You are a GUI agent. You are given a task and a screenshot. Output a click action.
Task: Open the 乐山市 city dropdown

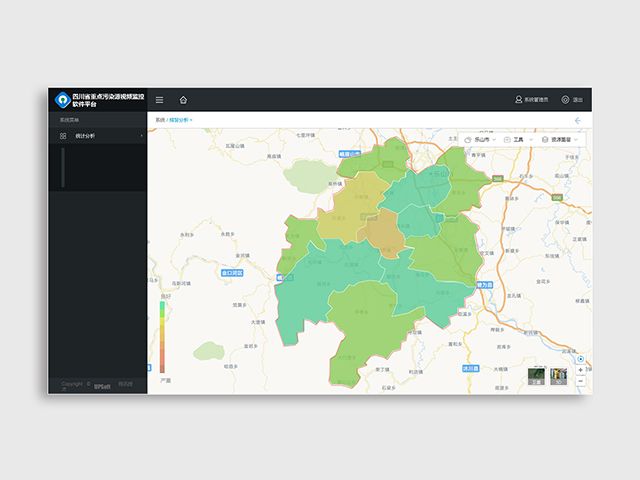pyautogui.click(x=480, y=140)
